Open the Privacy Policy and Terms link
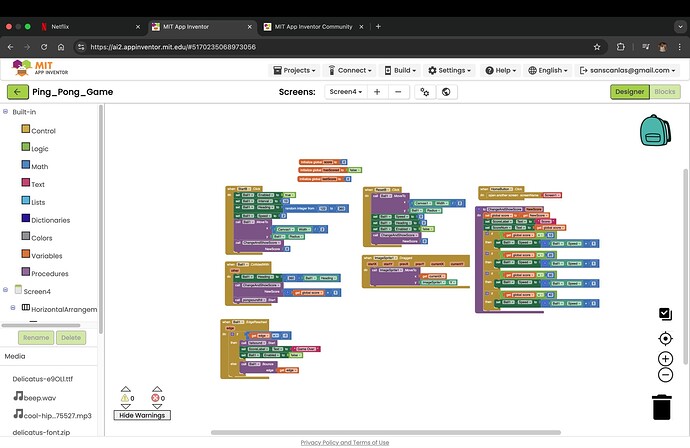Screen dimensions: 690x448 (345, 442)
